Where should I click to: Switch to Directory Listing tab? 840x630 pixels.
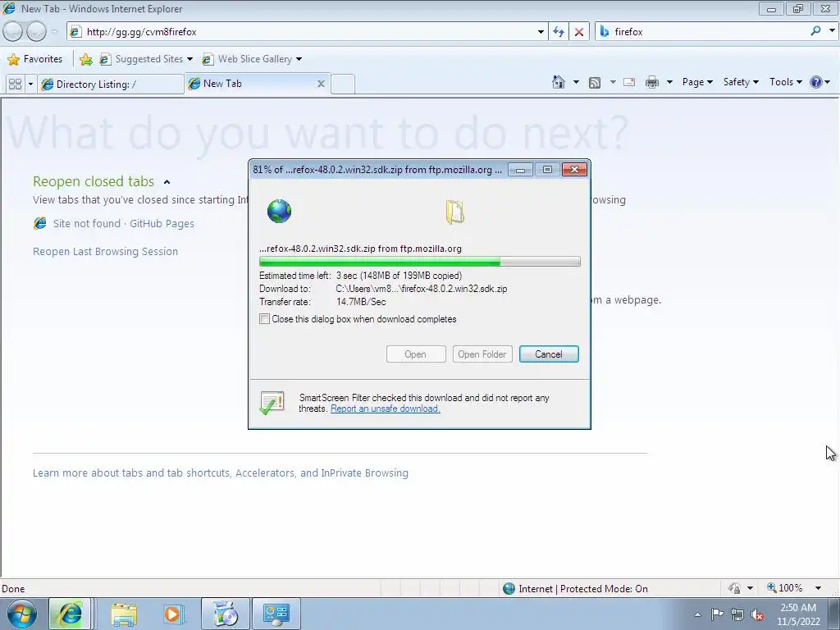111,84
